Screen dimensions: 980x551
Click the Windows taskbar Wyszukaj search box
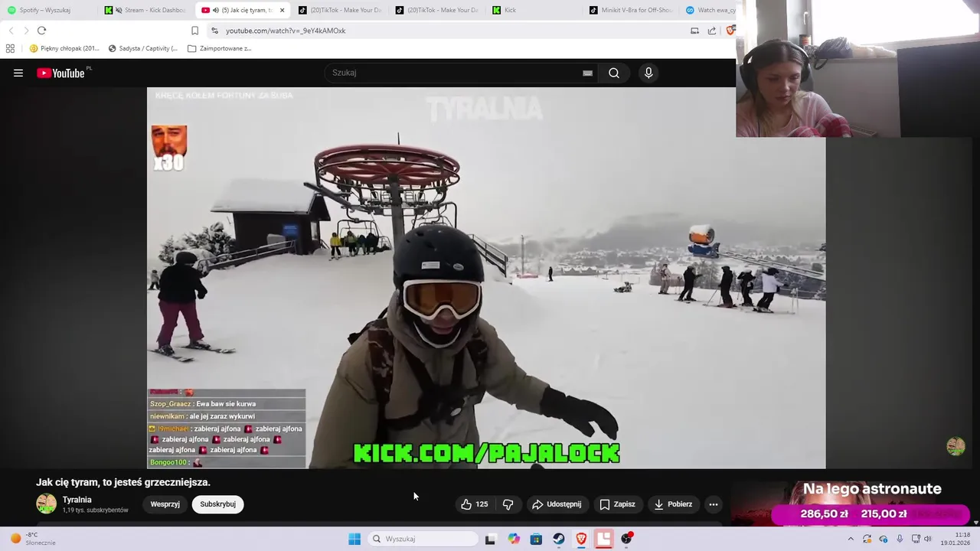pos(423,539)
